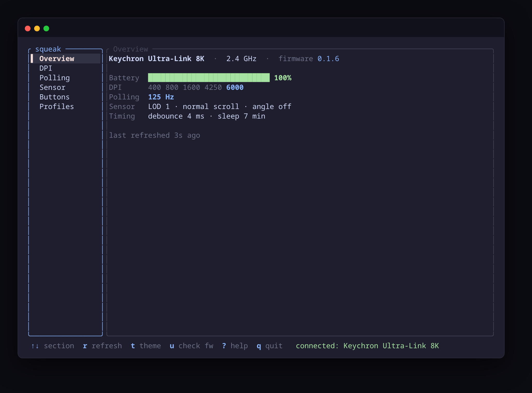Image resolution: width=532 pixels, height=393 pixels.
Task: Select the 800 DPI stage
Action: click(172, 87)
